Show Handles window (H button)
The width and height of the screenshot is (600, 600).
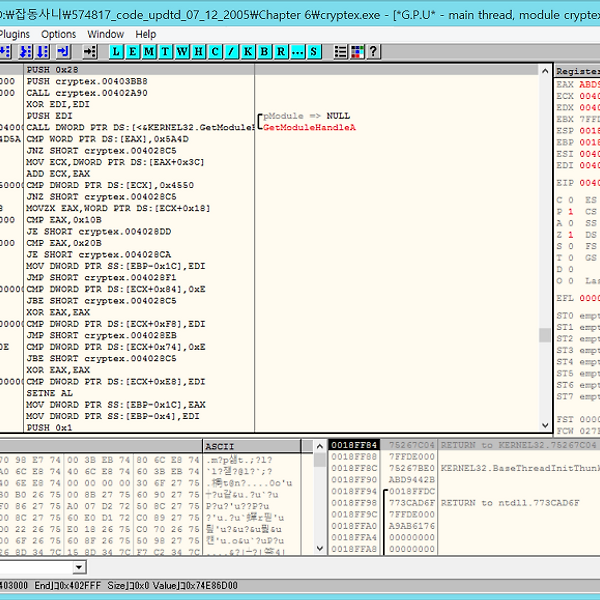tap(198, 51)
